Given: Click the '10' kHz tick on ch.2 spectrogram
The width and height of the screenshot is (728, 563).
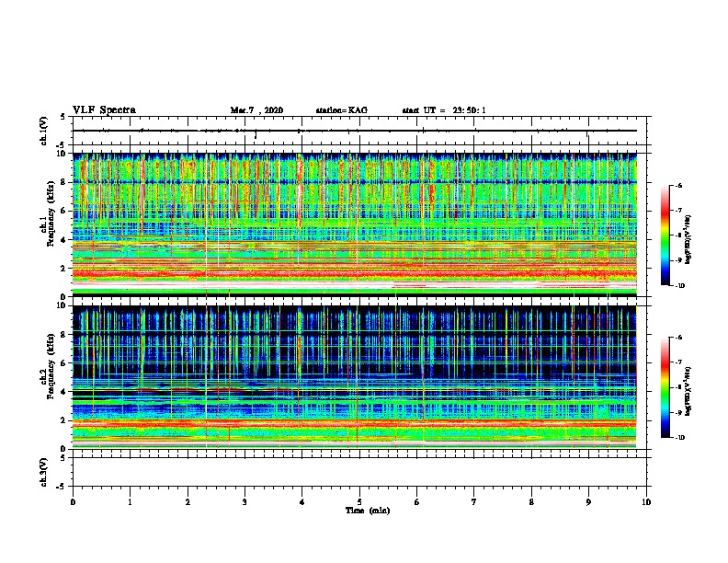Looking at the screenshot, I should coord(63,305).
